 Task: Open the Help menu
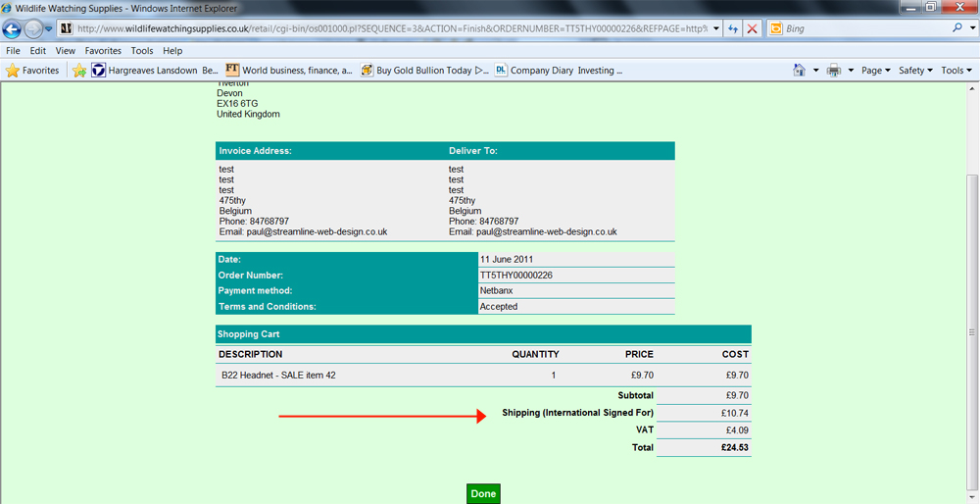172,50
